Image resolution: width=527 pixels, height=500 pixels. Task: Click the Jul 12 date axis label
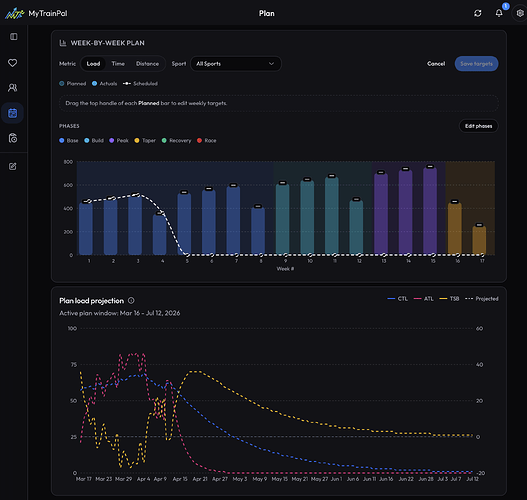coord(472,479)
